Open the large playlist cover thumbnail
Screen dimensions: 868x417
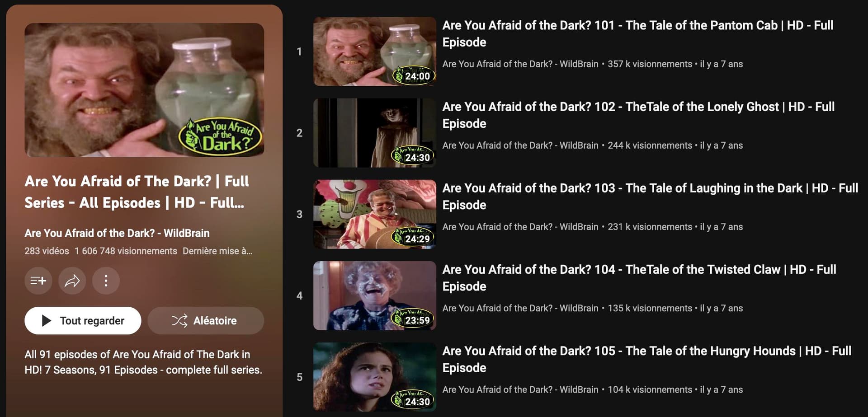point(144,90)
